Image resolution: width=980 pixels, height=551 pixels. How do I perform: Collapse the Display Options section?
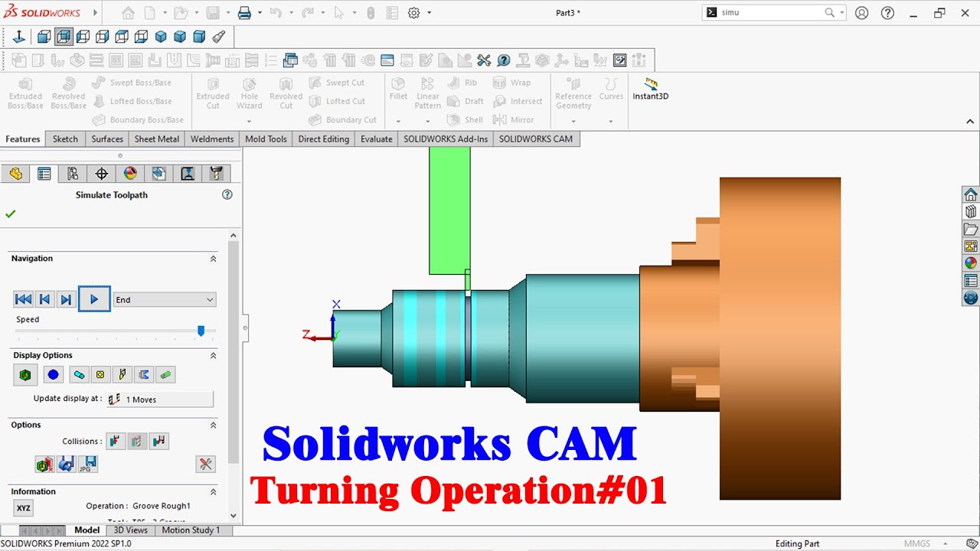click(x=213, y=355)
